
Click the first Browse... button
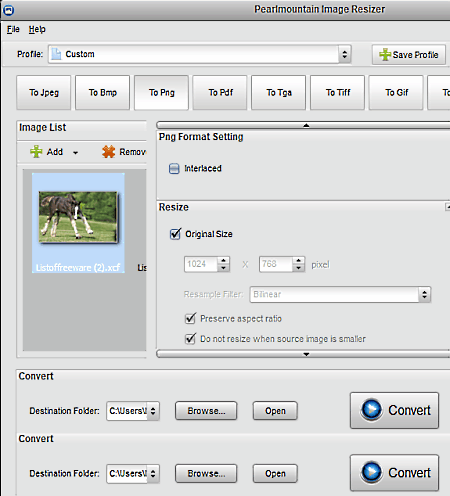click(206, 411)
